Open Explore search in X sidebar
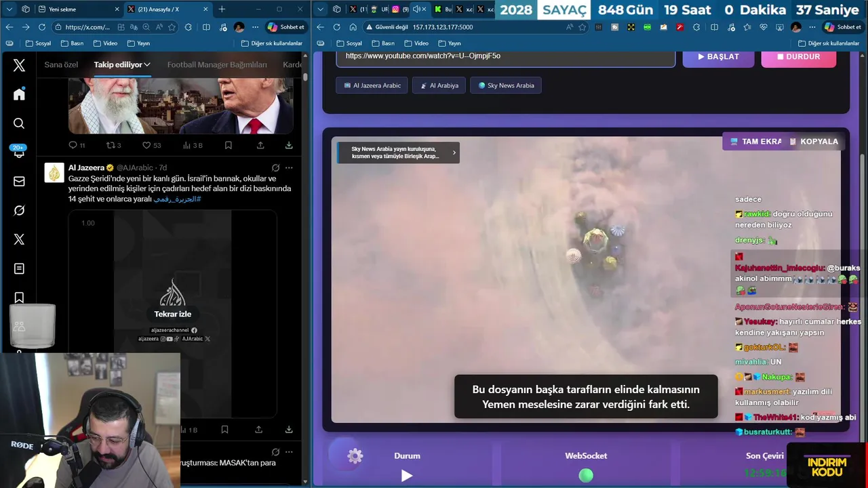Image resolution: width=868 pixels, height=488 pixels. point(19,123)
